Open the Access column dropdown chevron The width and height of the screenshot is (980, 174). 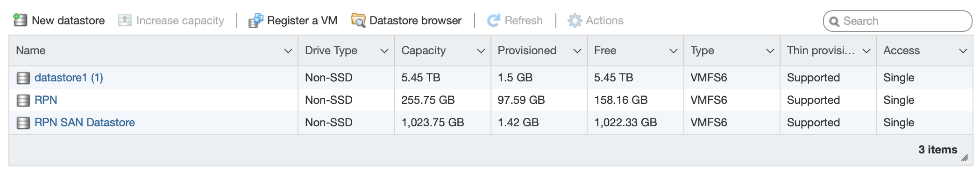coord(963,51)
